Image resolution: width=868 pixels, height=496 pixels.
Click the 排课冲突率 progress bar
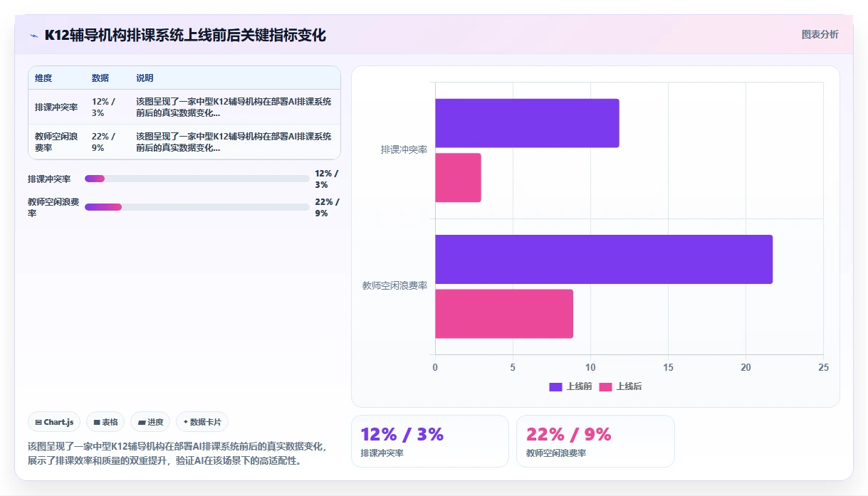197,179
